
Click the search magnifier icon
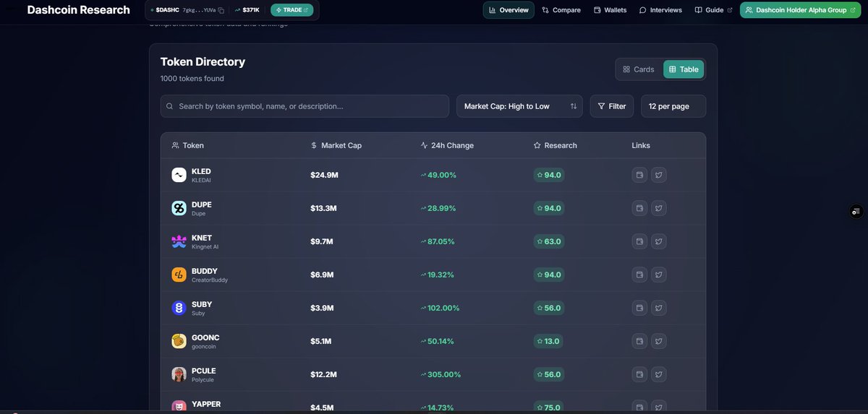coord(169,106)
